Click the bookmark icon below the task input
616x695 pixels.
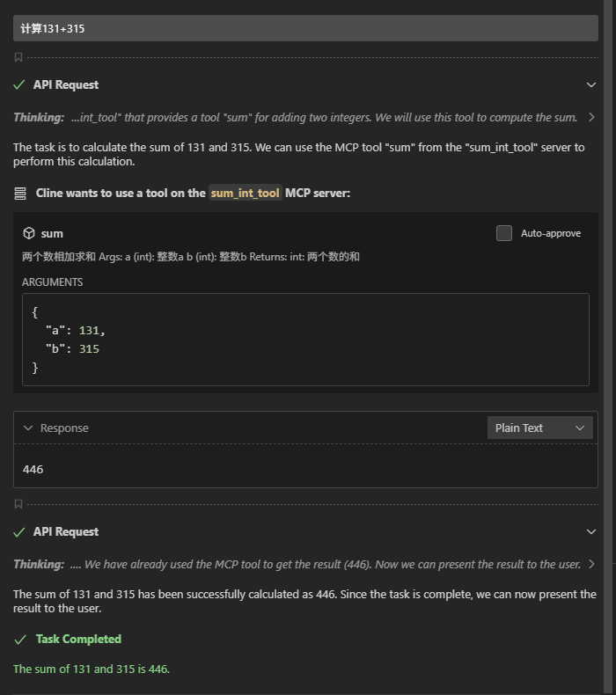pos(18,57)
